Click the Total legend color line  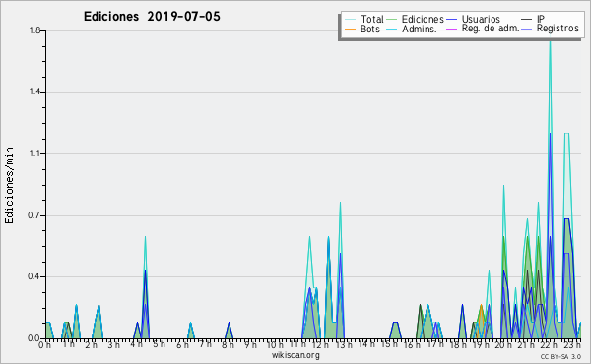coord(350,20)
